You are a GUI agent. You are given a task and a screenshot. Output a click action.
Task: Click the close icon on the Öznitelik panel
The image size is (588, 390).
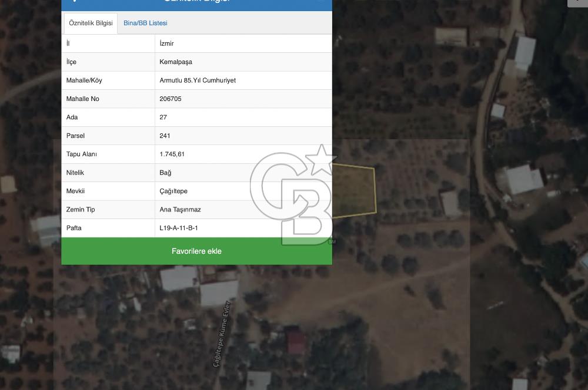(x=321, y=2)
